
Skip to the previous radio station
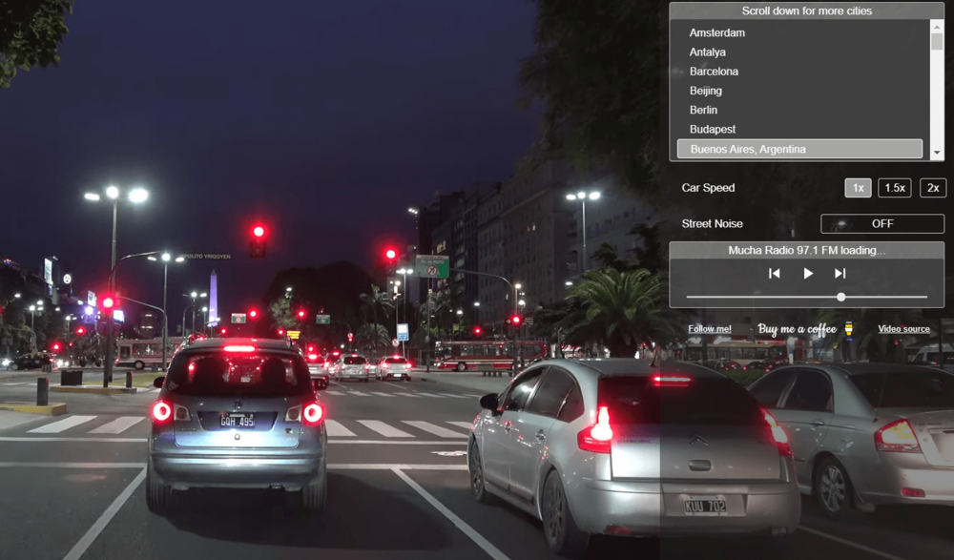[x=775, y=274]
